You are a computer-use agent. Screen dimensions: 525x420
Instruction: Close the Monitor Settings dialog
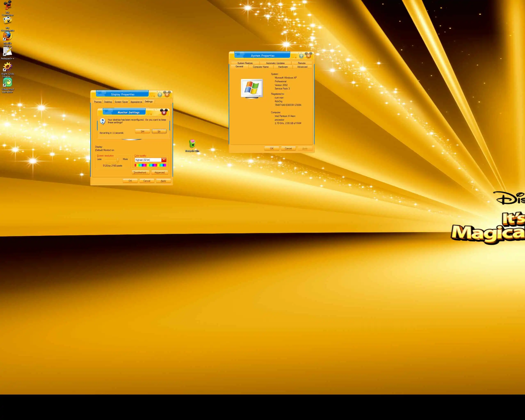tap(164, 113)
